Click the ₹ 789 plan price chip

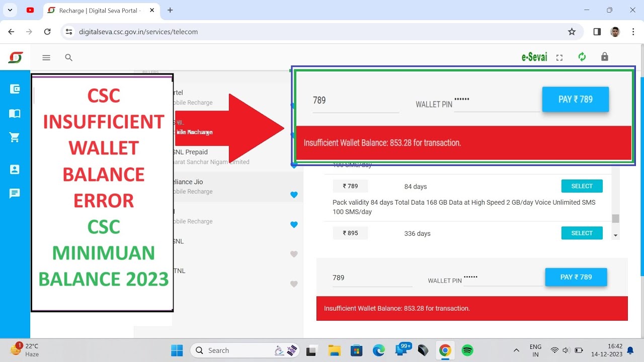pos(350,186)
